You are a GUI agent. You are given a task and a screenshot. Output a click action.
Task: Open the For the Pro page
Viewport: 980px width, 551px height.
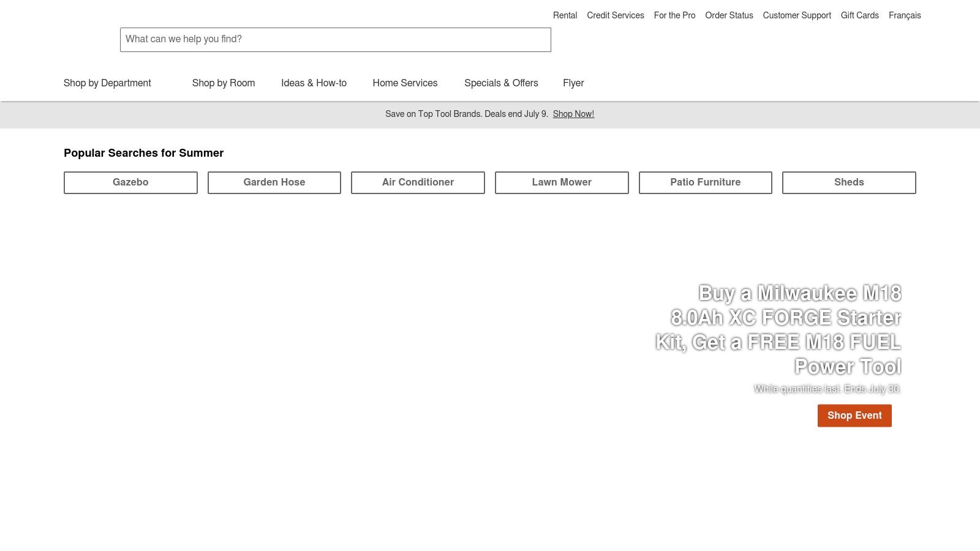pyautogui.click(x=674, y=15)
